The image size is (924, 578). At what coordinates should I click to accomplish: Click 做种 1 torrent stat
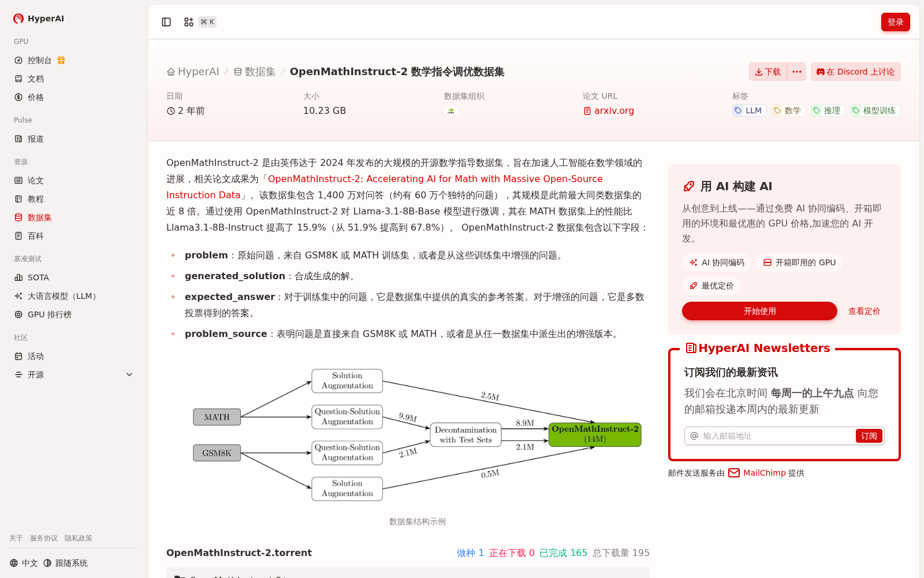pyautogui.click(x=470, y=553)
